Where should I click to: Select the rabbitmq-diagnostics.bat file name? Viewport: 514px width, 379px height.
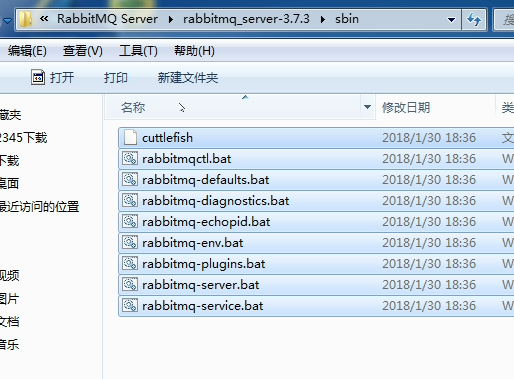(216, 201)
